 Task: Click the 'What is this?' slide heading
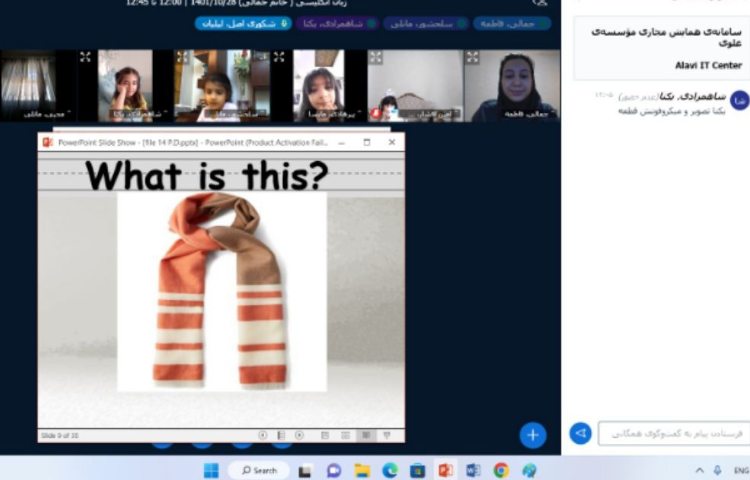[207, 175]
